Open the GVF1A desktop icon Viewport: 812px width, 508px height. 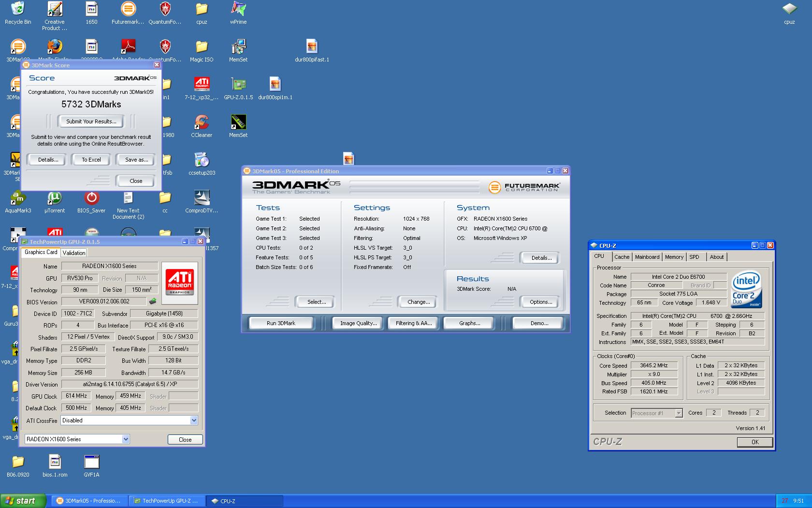coord(91,466)
